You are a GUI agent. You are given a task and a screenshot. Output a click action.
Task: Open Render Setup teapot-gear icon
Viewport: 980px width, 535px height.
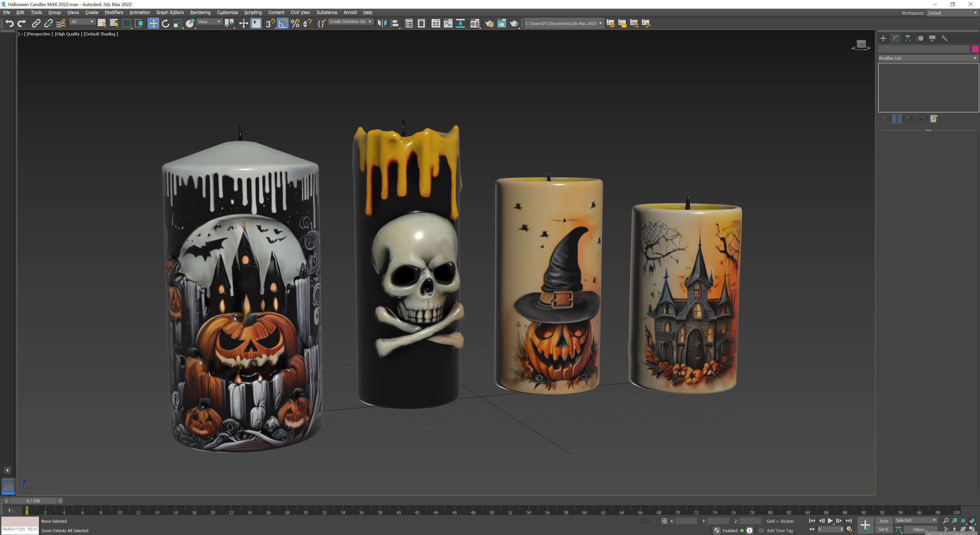[x=489, y=23]
